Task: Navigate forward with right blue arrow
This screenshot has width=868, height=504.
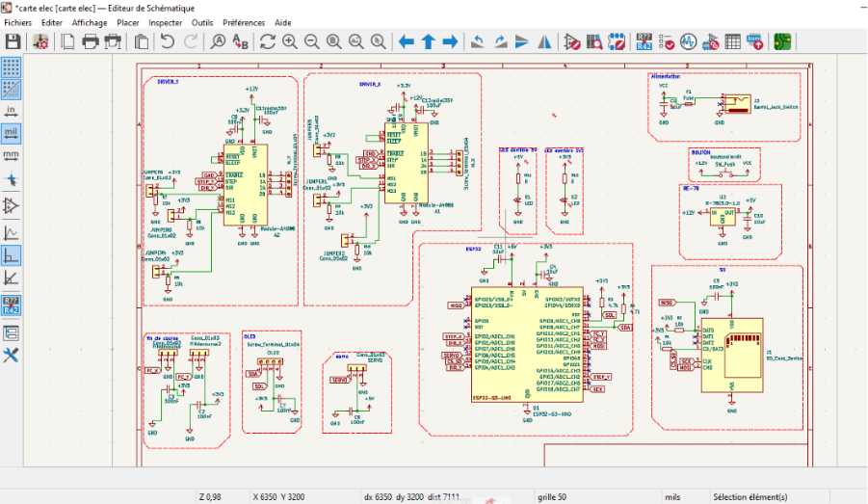Action: 450,41
